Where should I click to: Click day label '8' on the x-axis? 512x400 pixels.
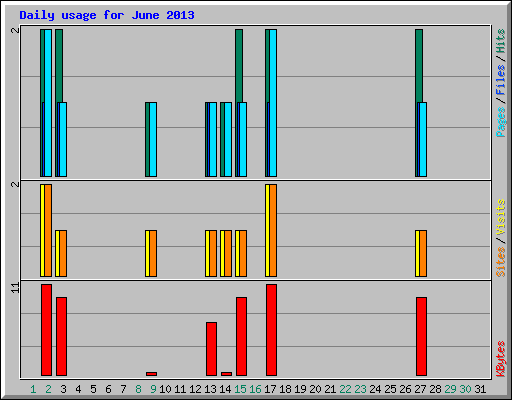pos(138,389)
